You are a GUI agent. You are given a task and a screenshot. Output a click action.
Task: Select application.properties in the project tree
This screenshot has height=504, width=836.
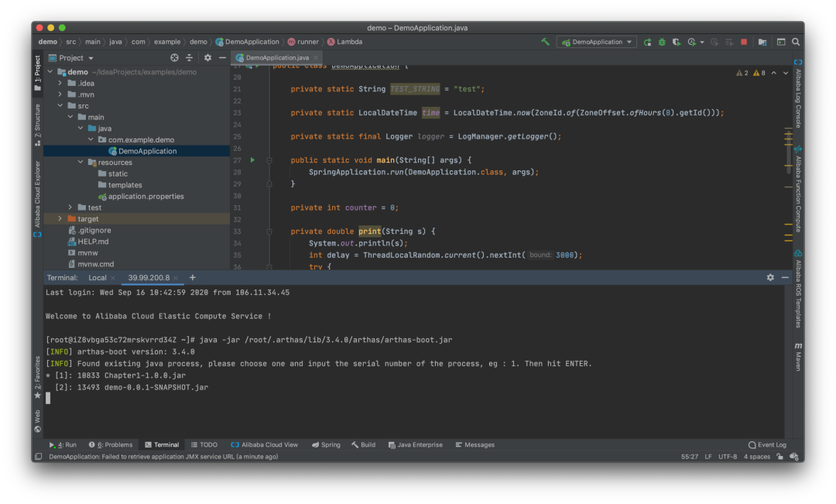[x=146, y=197]
